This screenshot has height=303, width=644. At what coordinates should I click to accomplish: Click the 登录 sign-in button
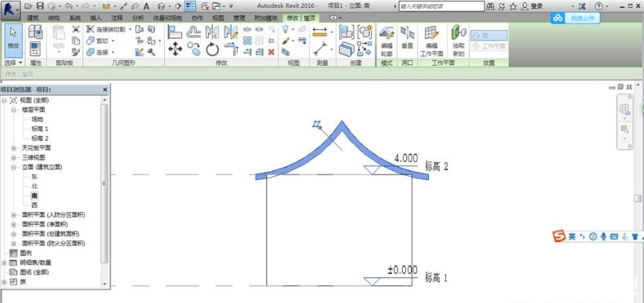click(x=532, y=6)
